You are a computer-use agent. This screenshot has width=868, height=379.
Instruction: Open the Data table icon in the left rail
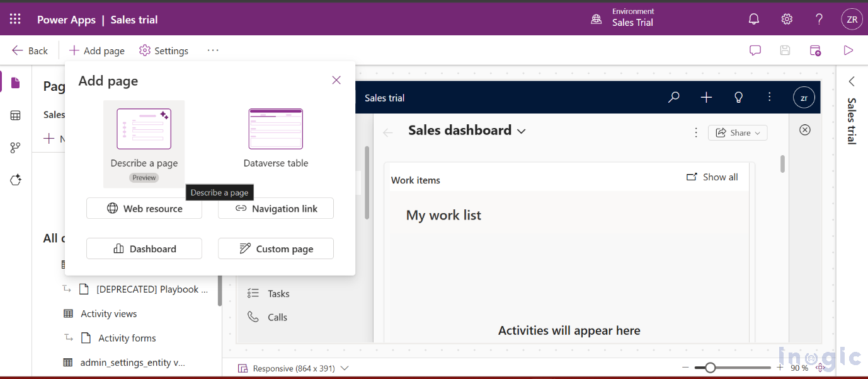(x=15, y=115)
